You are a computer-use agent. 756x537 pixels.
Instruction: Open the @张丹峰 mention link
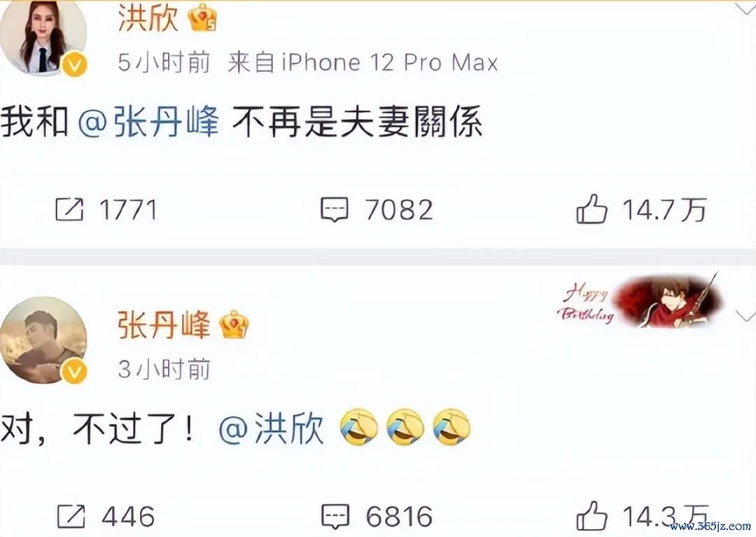click(148, 121)
